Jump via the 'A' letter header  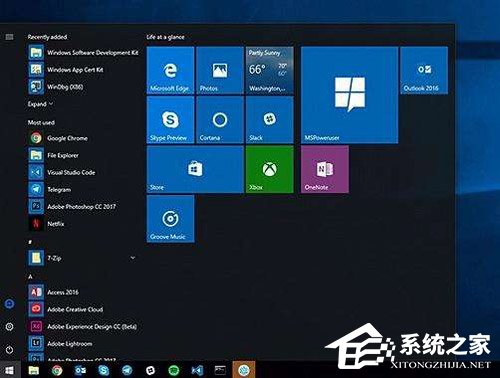coord(30,276)
